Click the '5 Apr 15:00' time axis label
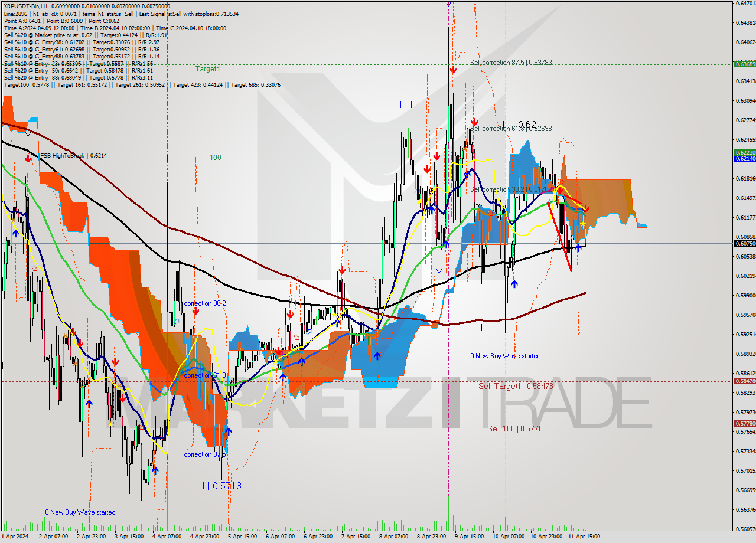756x543 pixels. click(x=242, y=537)
